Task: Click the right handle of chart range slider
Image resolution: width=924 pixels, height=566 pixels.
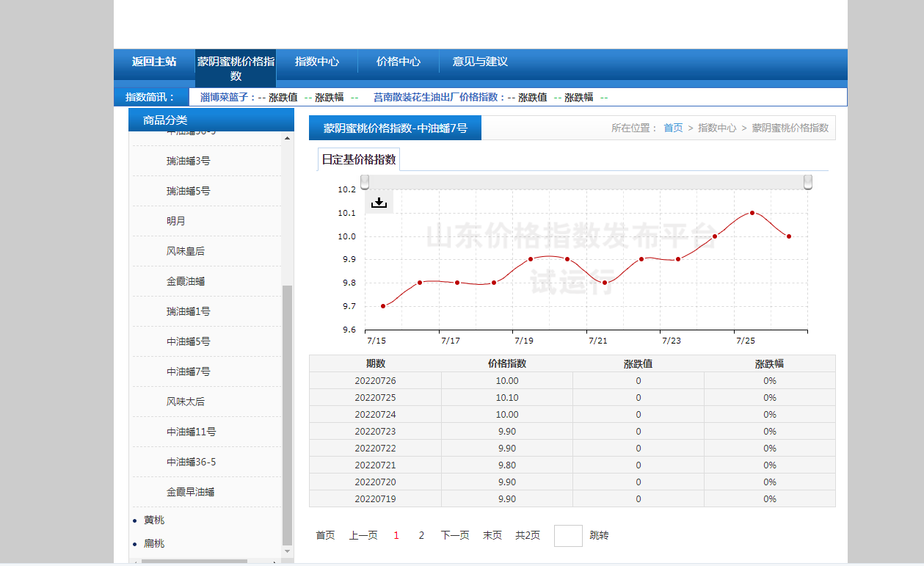Action: 808,182
